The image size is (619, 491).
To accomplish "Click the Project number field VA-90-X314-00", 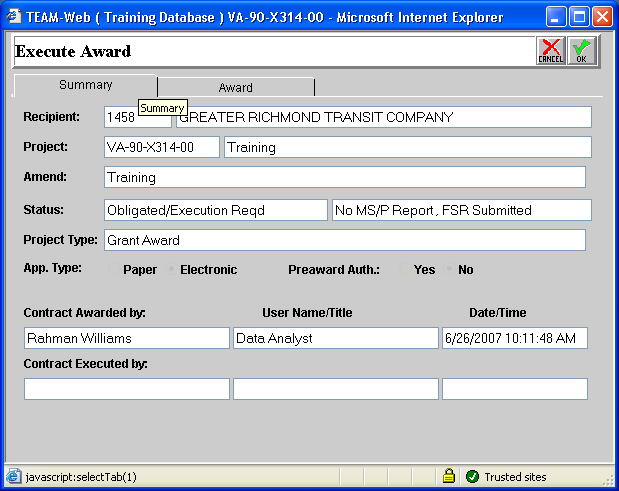I will pos(162,147).
